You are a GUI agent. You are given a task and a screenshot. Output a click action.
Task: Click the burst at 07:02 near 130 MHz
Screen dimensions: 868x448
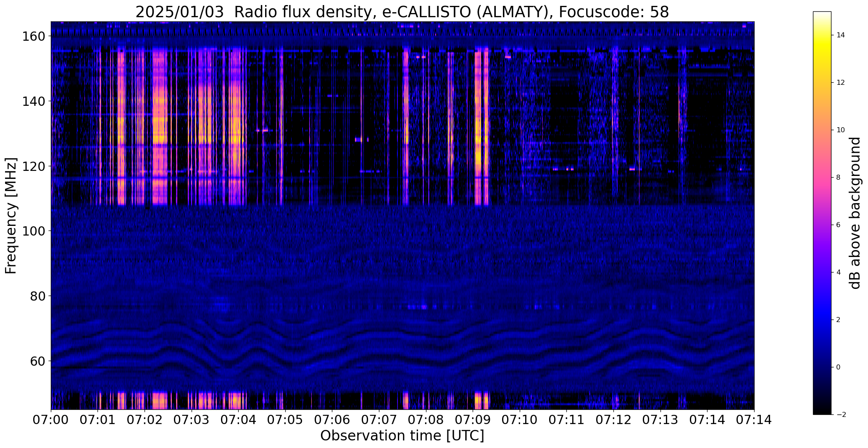pos(159,136)
